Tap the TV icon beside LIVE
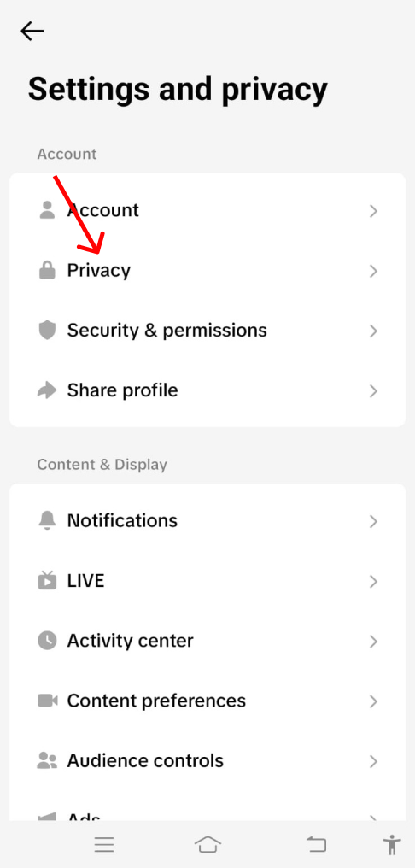415x868 pixels. pyautogui.click(x=47, y=580)
